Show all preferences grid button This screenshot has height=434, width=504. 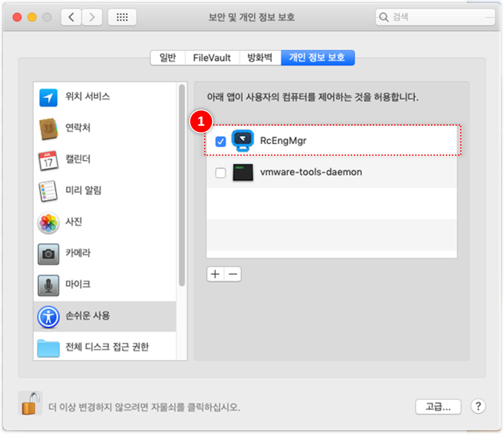(x=122, y=17)
